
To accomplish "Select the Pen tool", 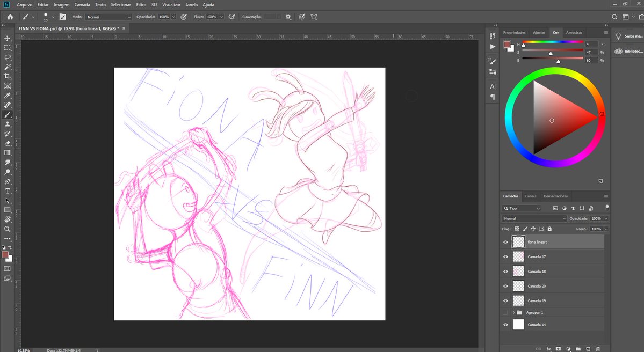I will [8, 181].
